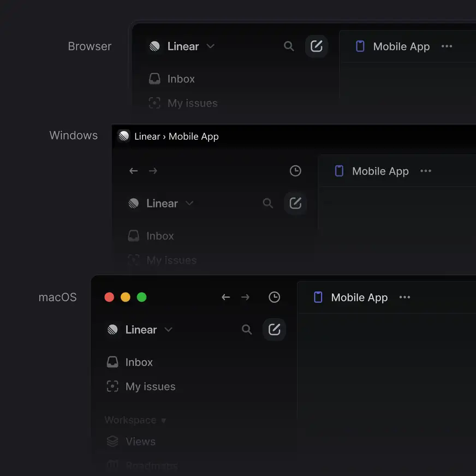Open history clock icon in Windows window
The image size is (476, 476).
tap(295, 171)
